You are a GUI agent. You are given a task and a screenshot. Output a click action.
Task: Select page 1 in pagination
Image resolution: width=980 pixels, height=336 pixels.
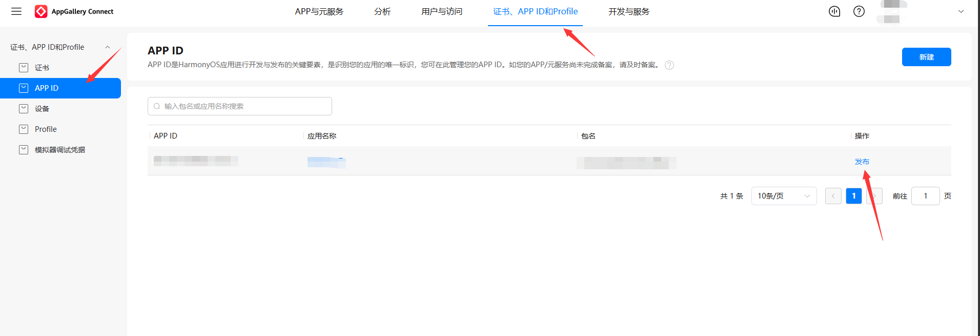tap(854, 196)
